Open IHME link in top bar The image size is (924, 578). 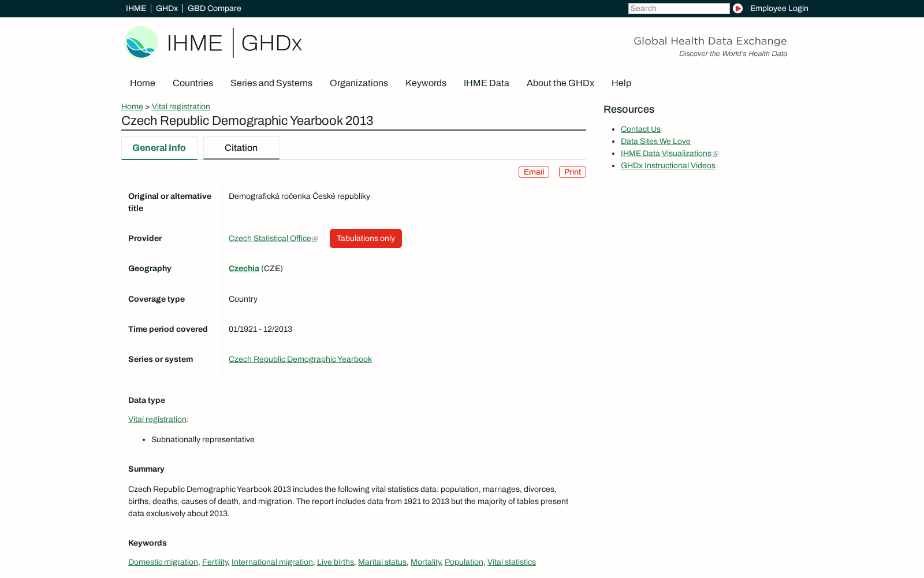tap(136, 8)
